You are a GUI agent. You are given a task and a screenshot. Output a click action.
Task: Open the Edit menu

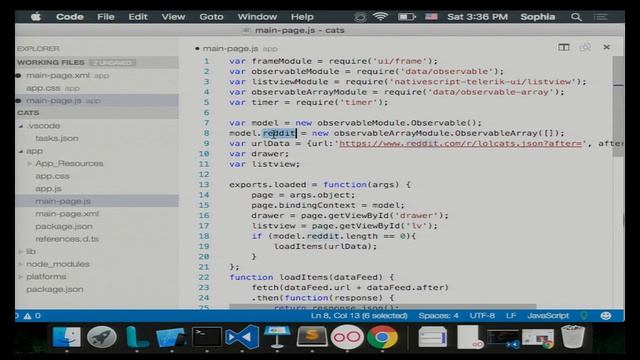point(138,17)
